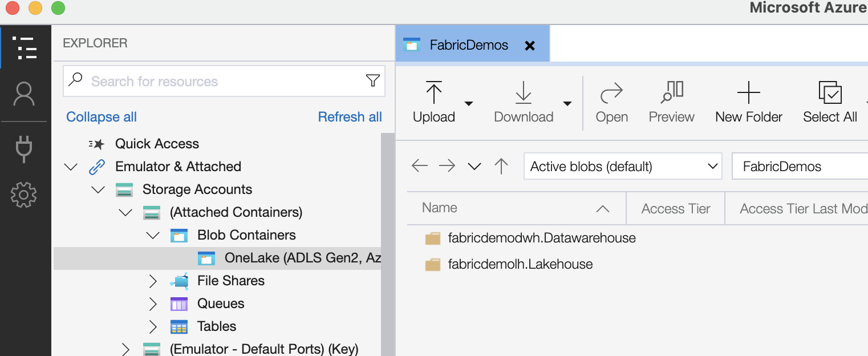
Task: Open Settings gear icon in sidebar
Action: [x=24, y=195]
